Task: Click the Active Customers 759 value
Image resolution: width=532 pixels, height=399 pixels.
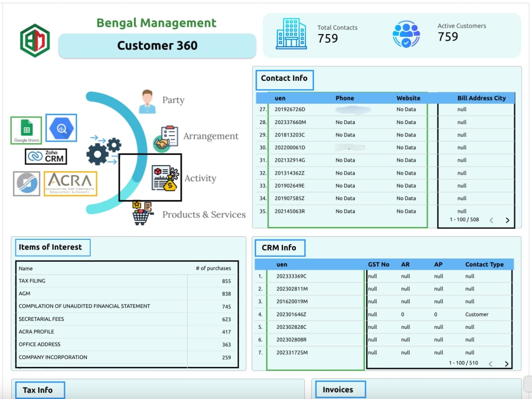Action: [448, 37]
